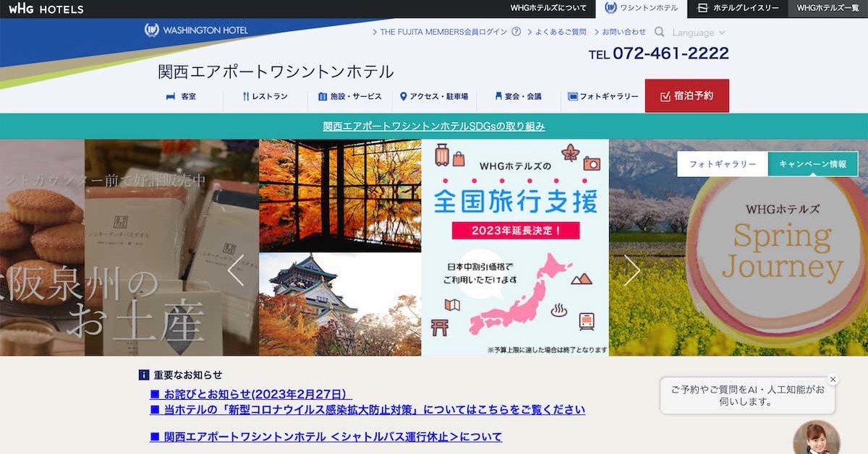Open the お問い合わせ contact link
The width and height of the screenshot is (868, 454).
pos(620,32)
